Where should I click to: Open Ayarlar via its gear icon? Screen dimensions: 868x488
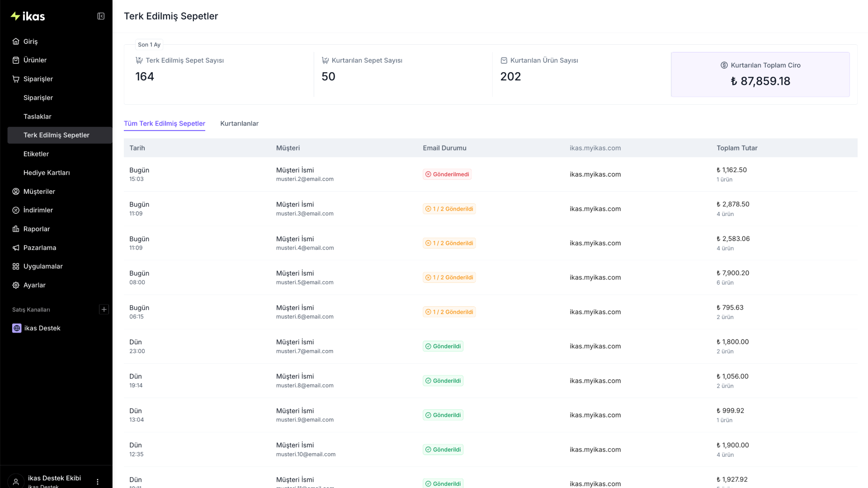point(16,285)
